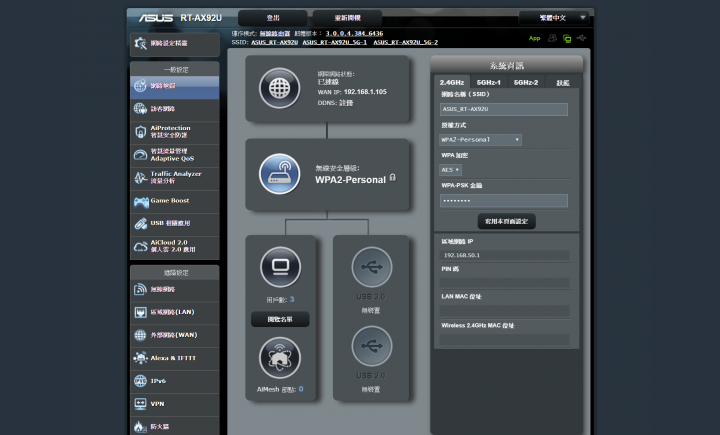Open the VPN sidebar icon

coord(140,404)
